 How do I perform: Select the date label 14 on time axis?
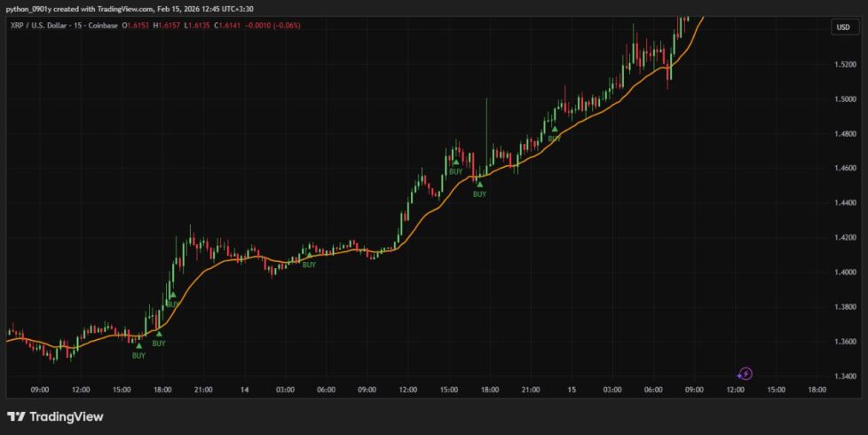pyautogui.click(x=244, y=390)
